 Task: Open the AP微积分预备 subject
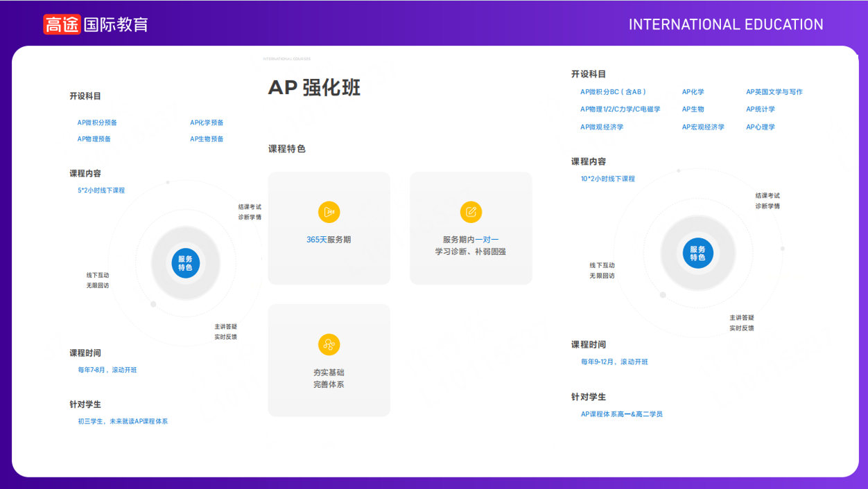[x=97, y=123]
